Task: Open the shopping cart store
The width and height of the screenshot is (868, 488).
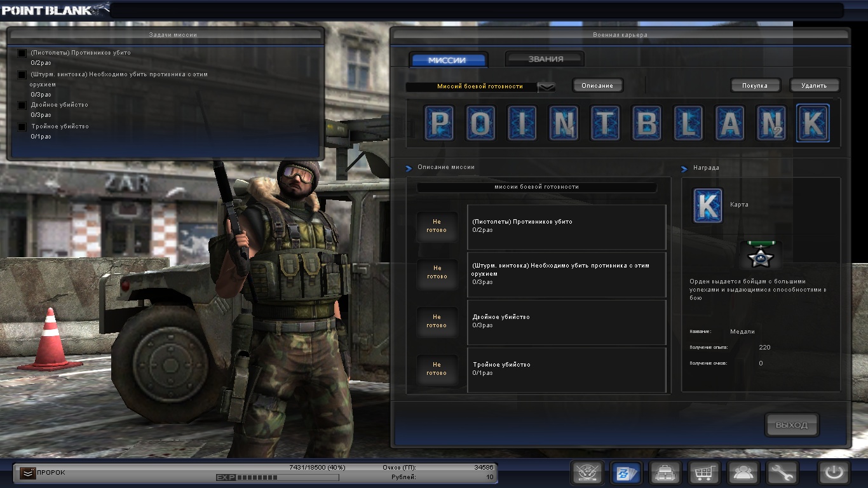Action: 704,473
